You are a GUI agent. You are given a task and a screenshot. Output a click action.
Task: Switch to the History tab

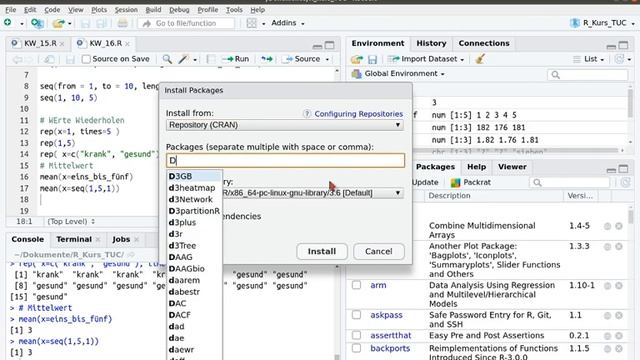coord(431,43)
